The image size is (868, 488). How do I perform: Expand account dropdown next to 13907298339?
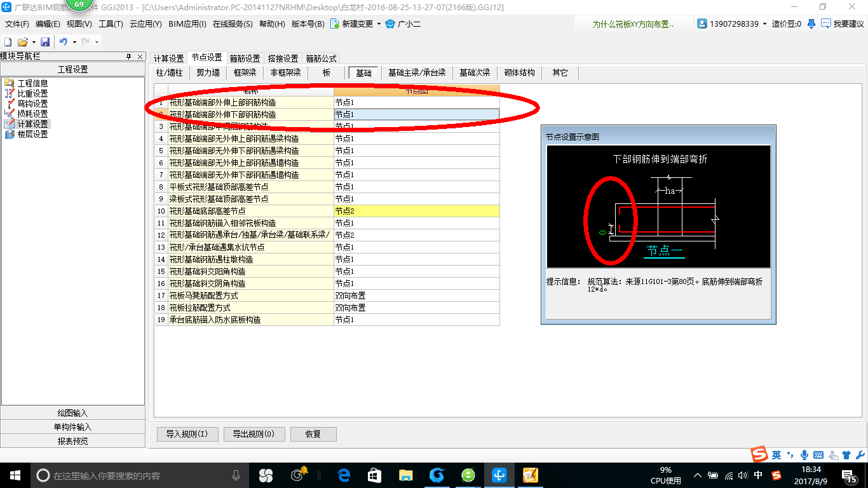click(764, 24)
